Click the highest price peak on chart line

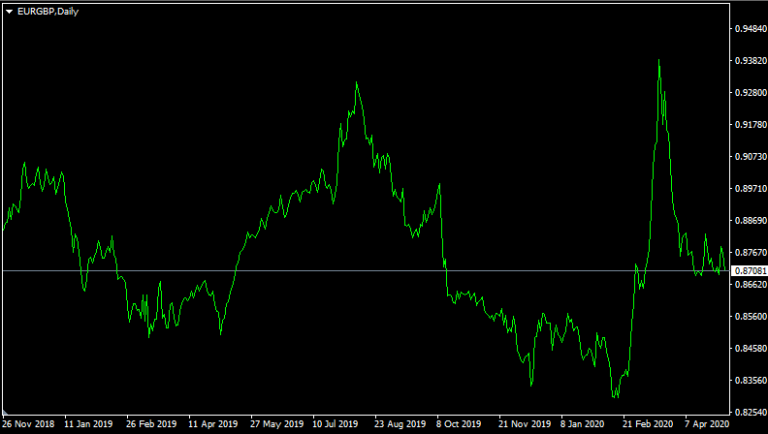(659, 60)
